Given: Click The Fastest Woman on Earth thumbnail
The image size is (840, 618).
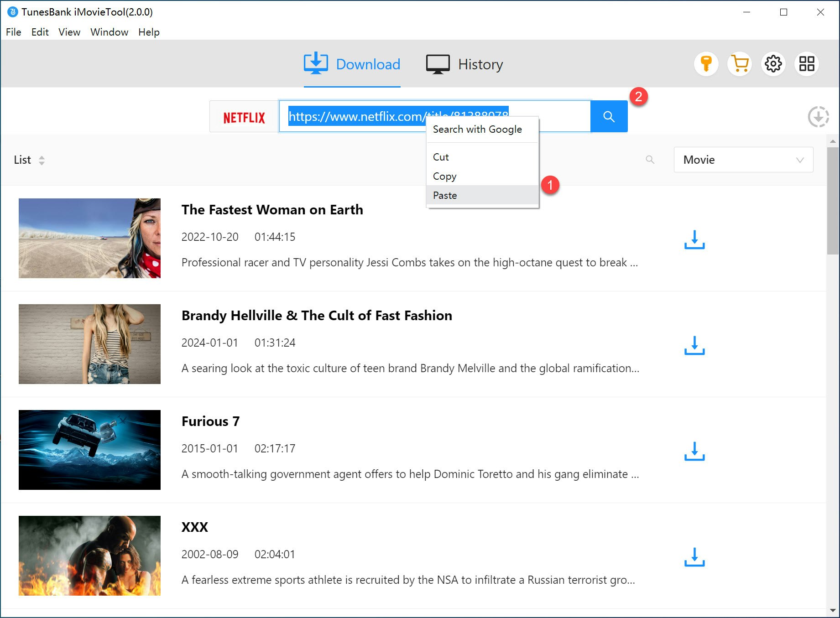Looking at the screenshot, I should tap(89, 238).
